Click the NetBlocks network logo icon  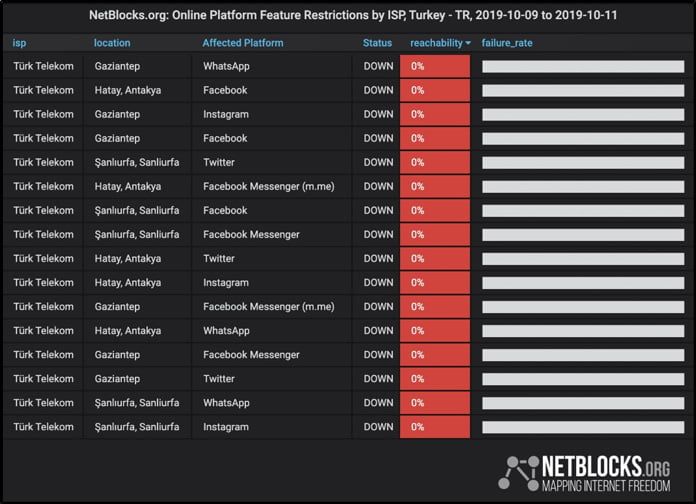pos(518,473)
